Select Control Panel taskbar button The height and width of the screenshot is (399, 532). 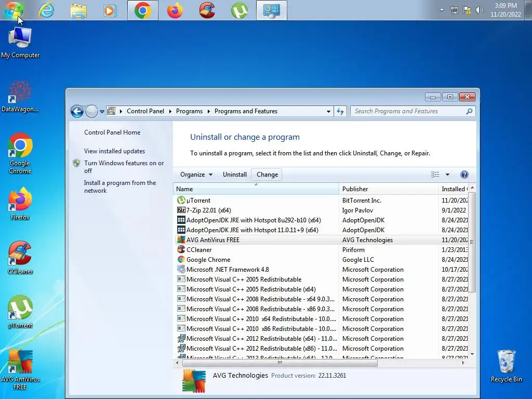[271, 10]
